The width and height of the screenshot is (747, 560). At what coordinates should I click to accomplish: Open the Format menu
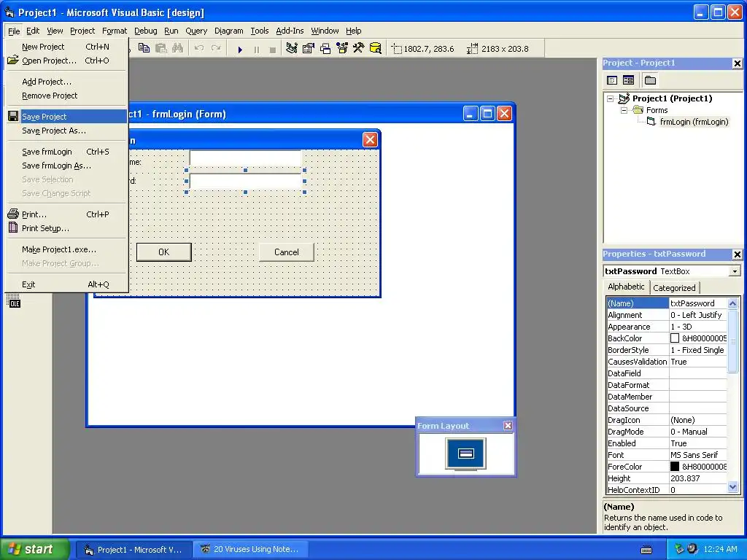115,31
